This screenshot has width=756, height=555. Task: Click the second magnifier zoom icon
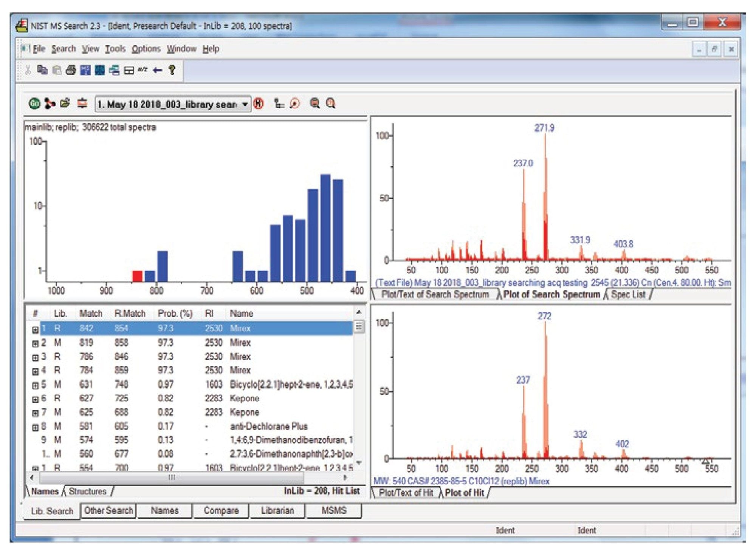(x=331, y=103)
